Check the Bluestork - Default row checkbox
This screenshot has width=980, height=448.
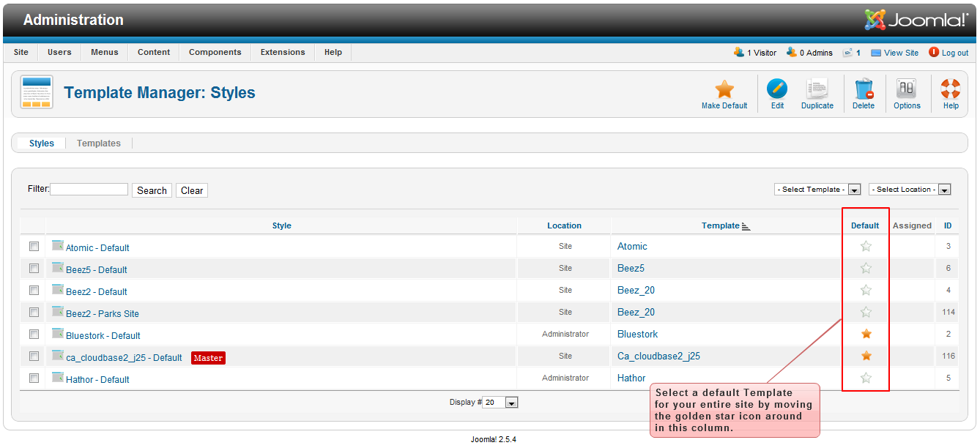point(34,335)
